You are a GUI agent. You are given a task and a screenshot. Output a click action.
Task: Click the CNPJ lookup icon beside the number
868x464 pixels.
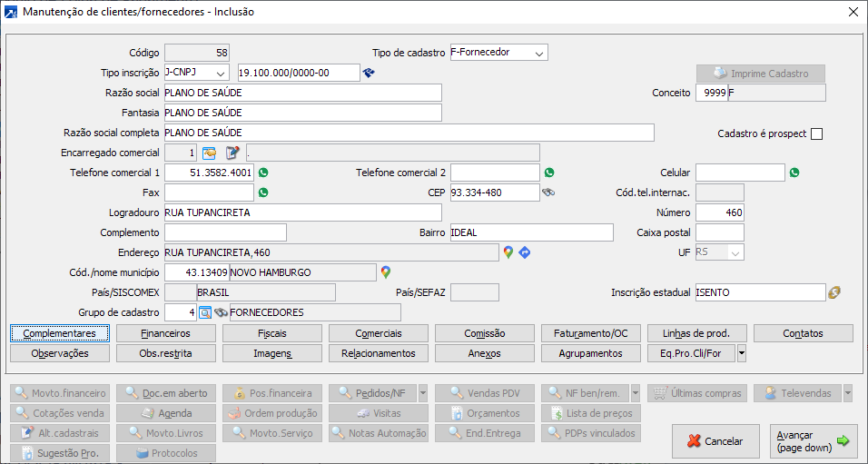coord(369,73)
